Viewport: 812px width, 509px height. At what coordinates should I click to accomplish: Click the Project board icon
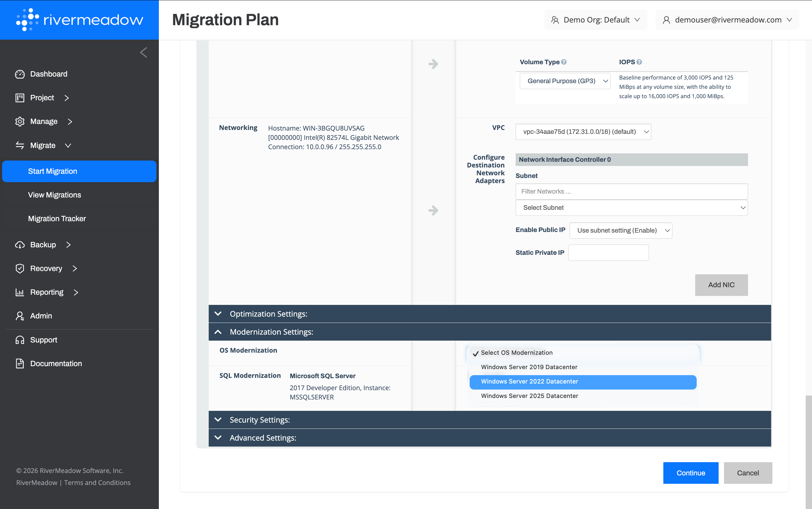[x=20, y=98]
